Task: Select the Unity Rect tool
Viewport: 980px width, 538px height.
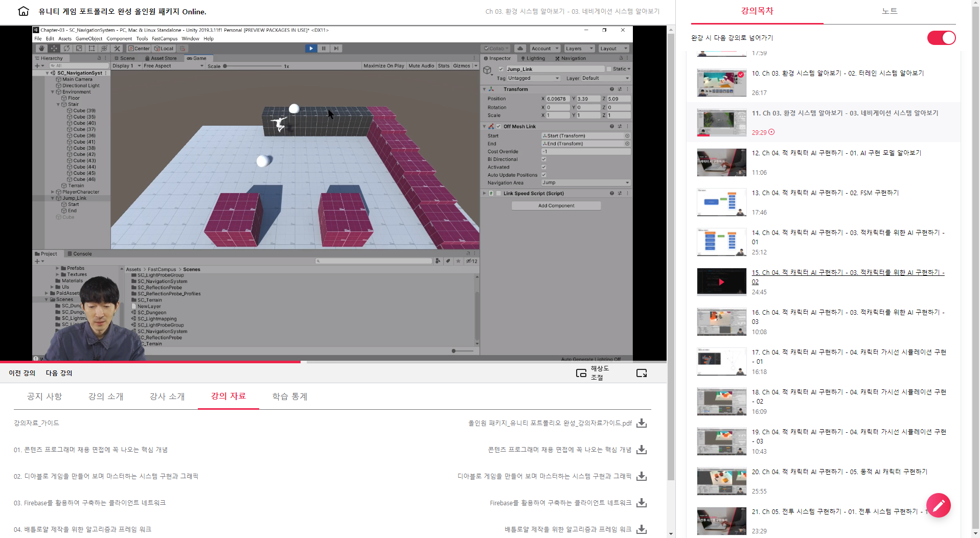Action: [x=92, y=49]
